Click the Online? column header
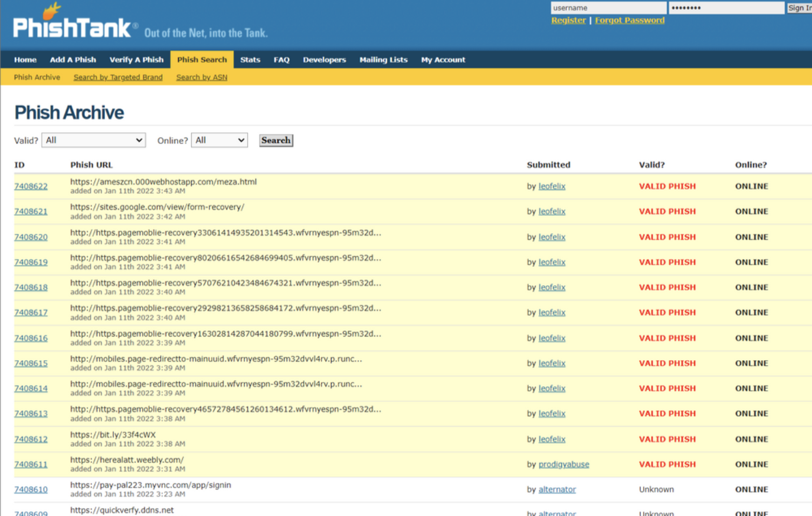Screen dimensions: 812x516 point(751,165)
